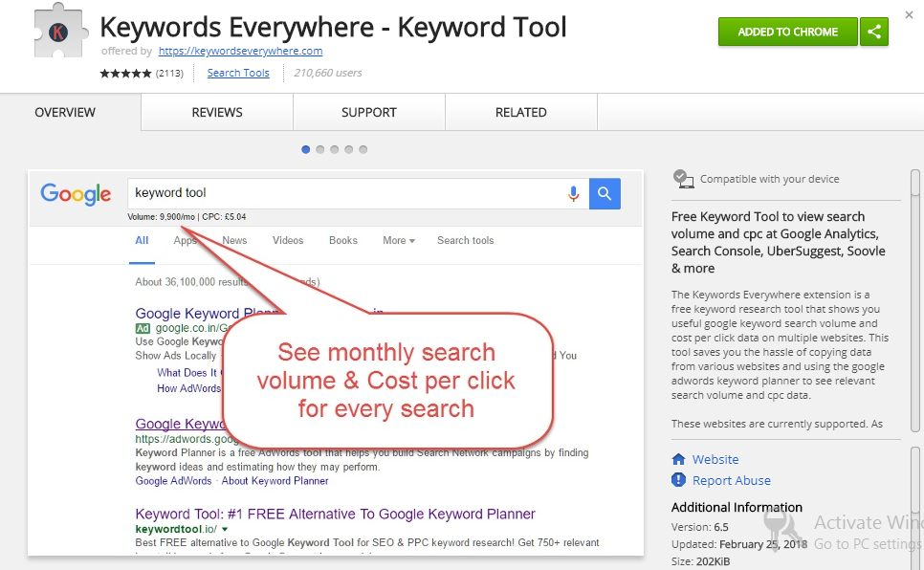
Task: Click the description panel scrollbar
Action: (914, 300)
